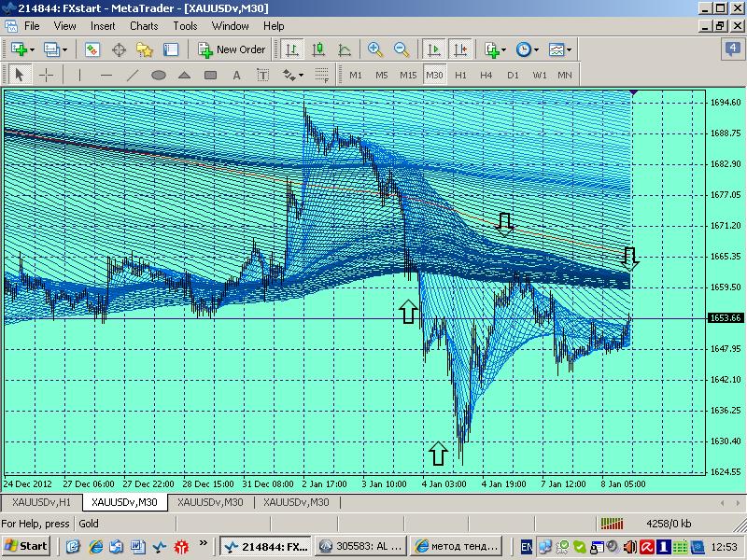Viewport: 747px width, 560px height.
Task: Toggle Auto Scroll chart mode
Action: coord(433,49)
